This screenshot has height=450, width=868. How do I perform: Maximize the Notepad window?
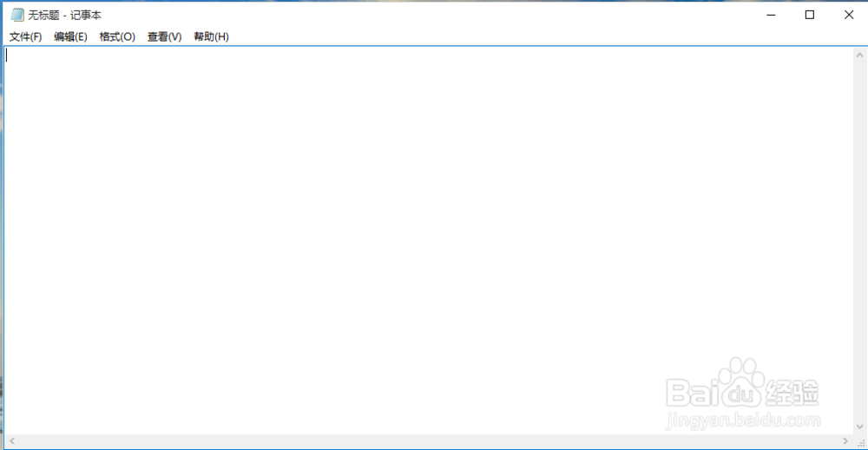click(x=809, y=15)
